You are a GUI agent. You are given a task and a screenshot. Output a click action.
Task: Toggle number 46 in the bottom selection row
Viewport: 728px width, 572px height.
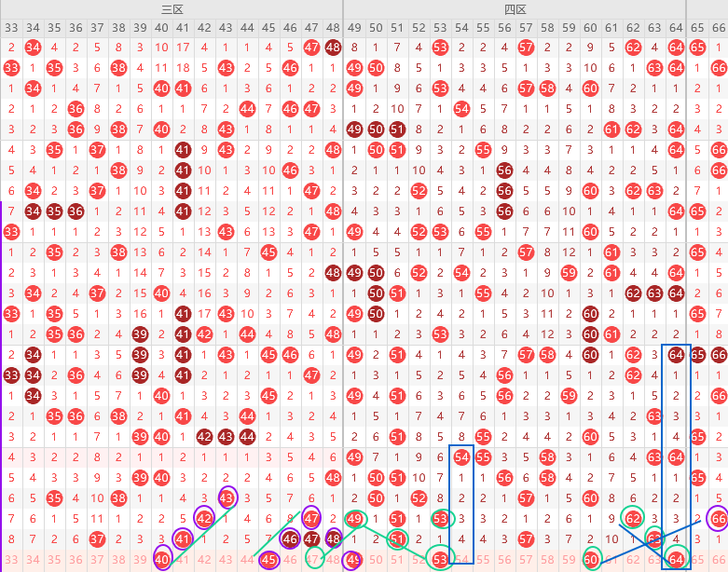pyautogui.click(x=290, y=560)
